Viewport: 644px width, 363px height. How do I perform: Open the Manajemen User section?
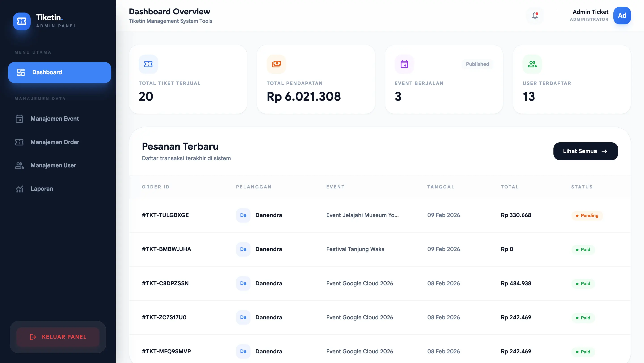53,165
